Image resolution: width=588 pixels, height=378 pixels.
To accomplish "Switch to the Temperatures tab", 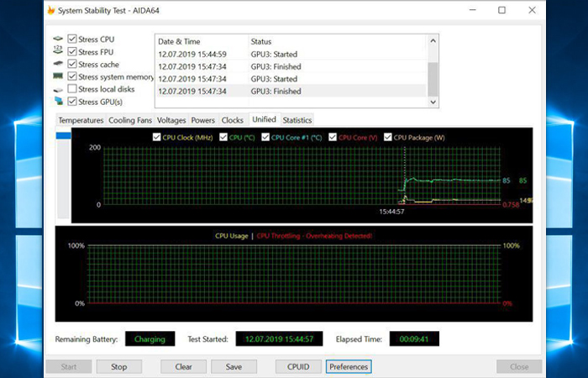I will tap(81, 120).
